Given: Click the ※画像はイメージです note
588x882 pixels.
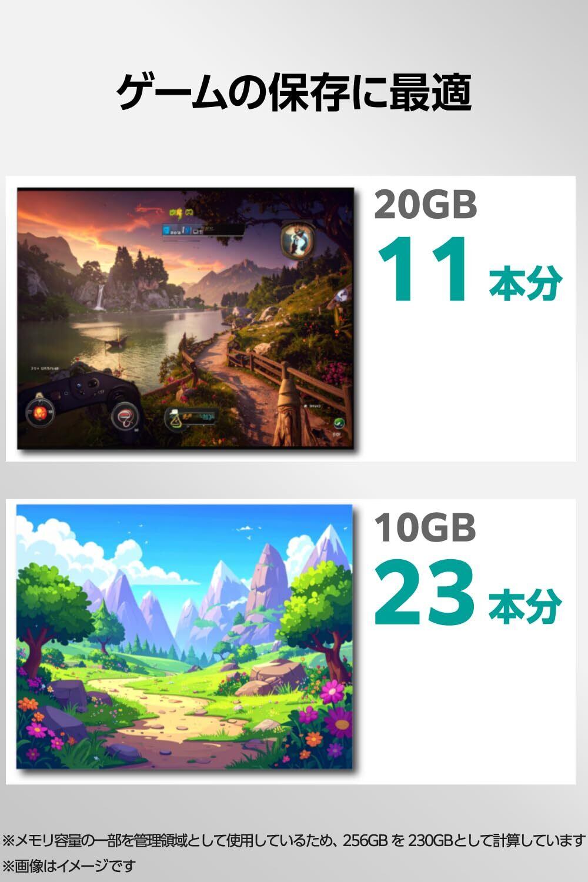Looking at the screenshot, I should [x=69, y=866].
